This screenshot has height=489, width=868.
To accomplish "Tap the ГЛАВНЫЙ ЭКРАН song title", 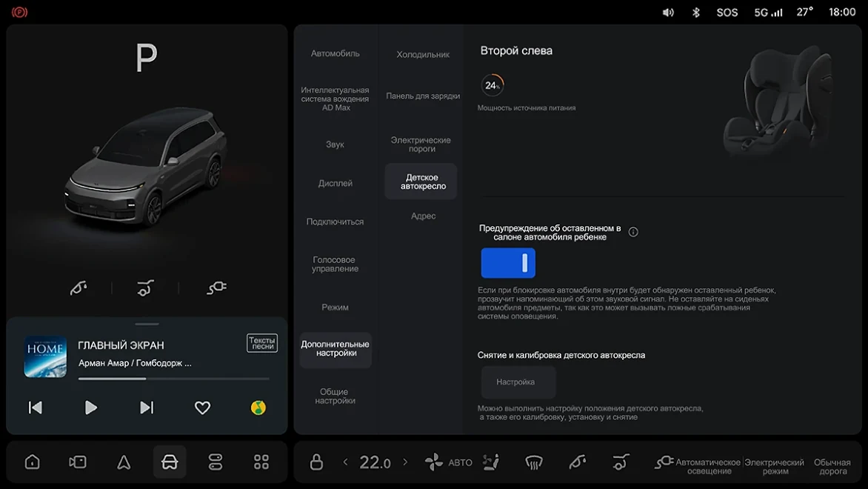I will pos(121,345).
